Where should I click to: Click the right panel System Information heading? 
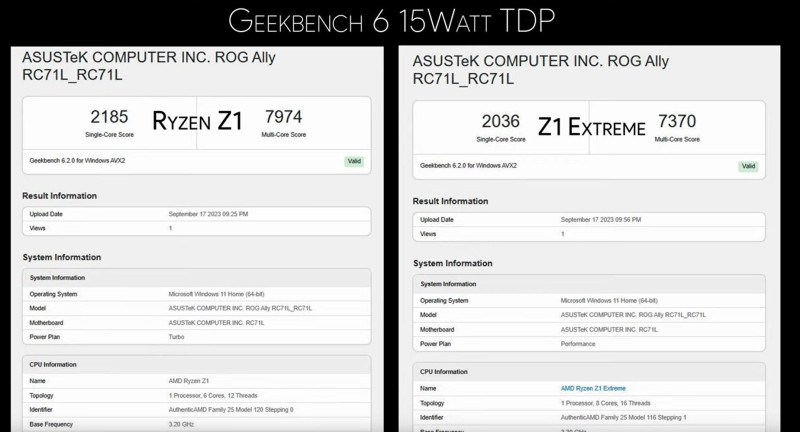pos(452,263)
